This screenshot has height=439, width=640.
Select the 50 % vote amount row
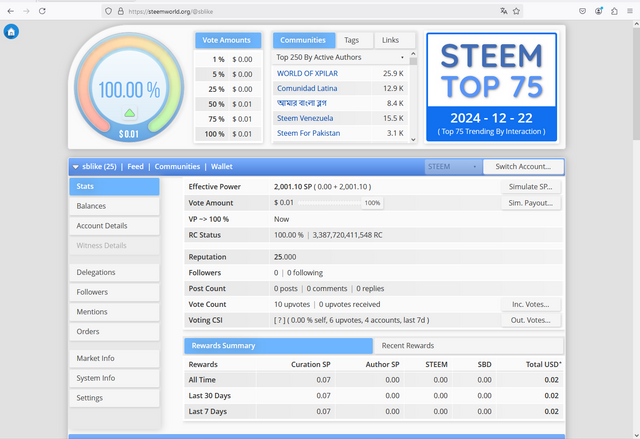[x=228, y=104]
